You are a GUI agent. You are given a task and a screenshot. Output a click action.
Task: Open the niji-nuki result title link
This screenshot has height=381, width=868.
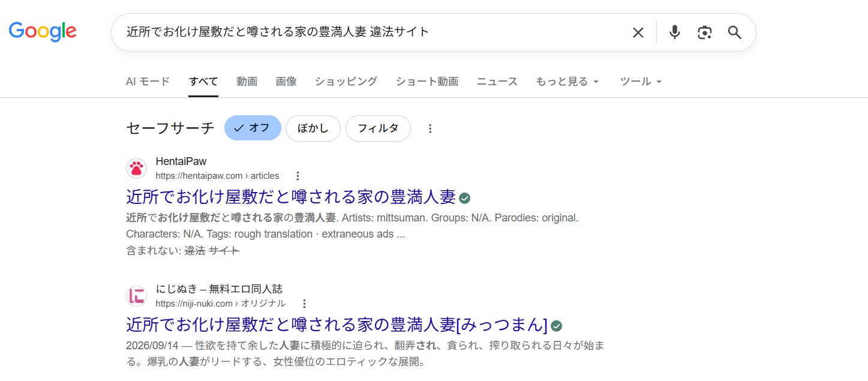[337, 325]
